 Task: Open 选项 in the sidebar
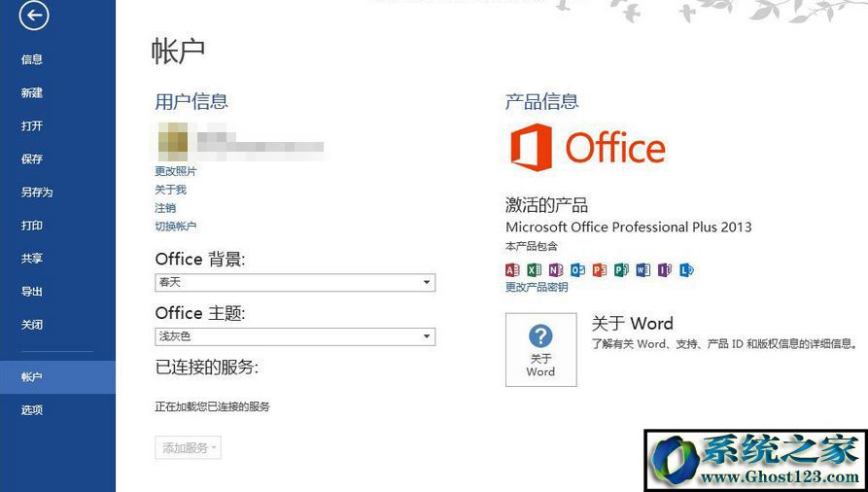click(x=31, y=410)
